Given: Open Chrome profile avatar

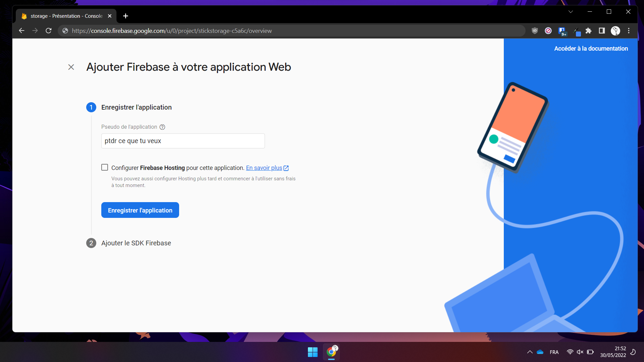Looking at the screenshot, I should pyautogui.click(x=615, y=31).
